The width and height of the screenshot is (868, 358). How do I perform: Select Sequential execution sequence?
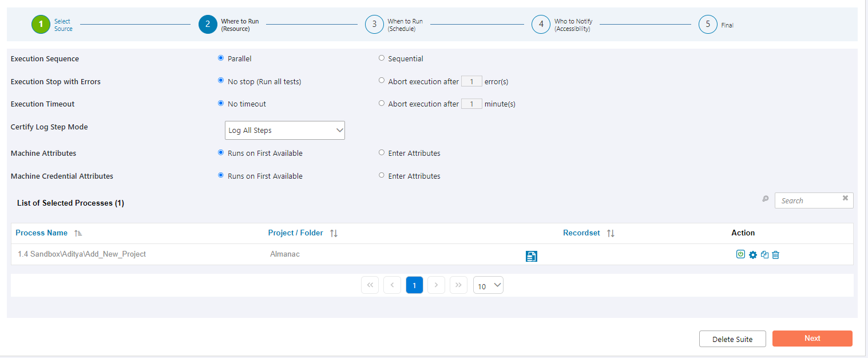coord(382,58)
